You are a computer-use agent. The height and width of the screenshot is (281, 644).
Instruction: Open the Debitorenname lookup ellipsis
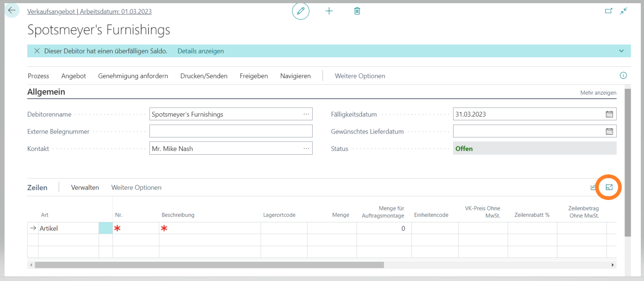306,114
